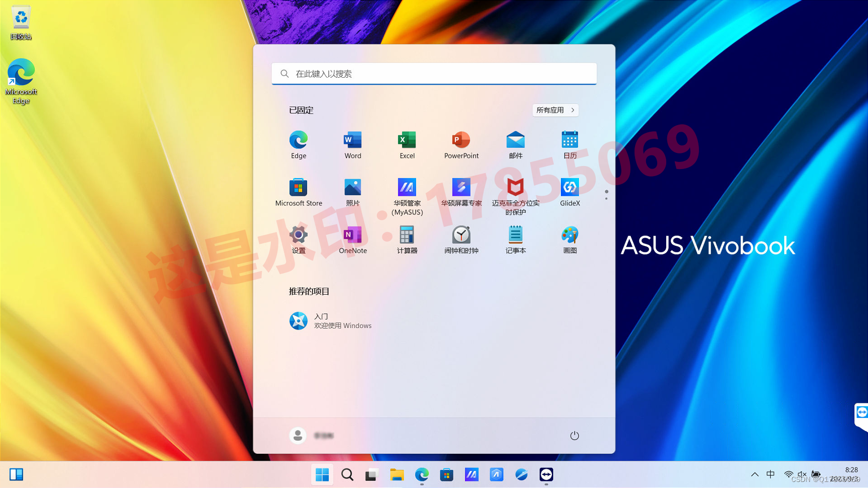Open Microsoft Store from the taskbar
The height and width of the screenshot is (488, 868).
(446, 474)
